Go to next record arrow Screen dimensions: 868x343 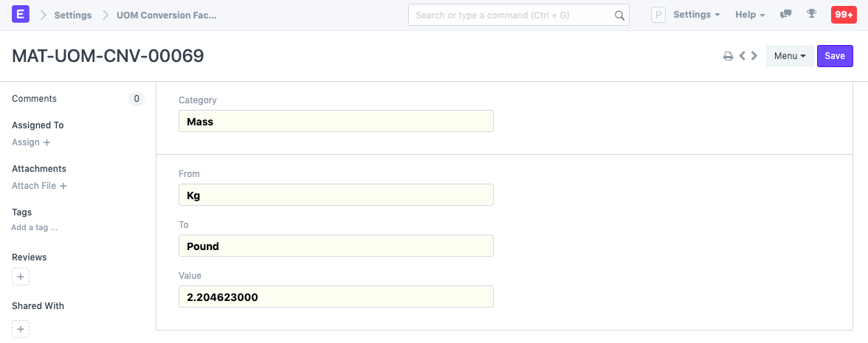(x=754, y=55)
